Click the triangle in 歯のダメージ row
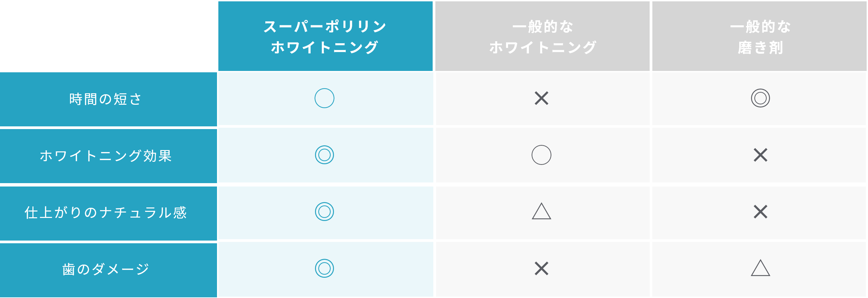This screenshot has width=868, height=298. [x=761, y=268]
